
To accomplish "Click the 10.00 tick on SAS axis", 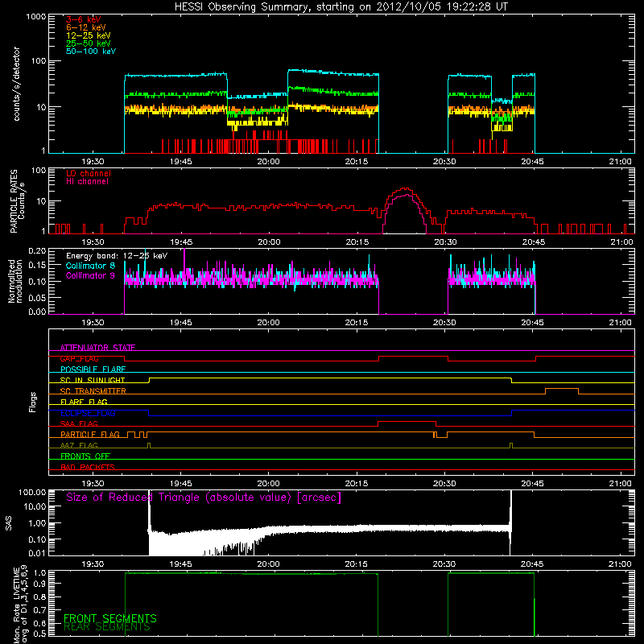I will (x=35, y=507).
